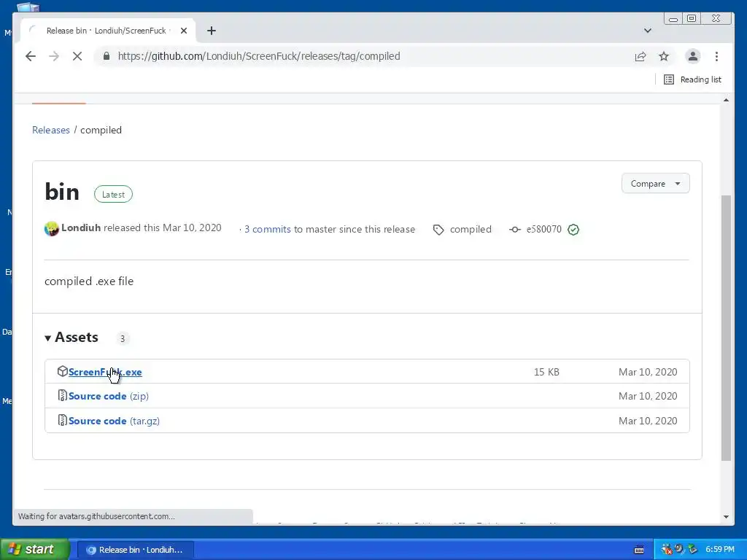Click the package icon beside the .exe asset
The image size is (747, 560).
(63, 371)
